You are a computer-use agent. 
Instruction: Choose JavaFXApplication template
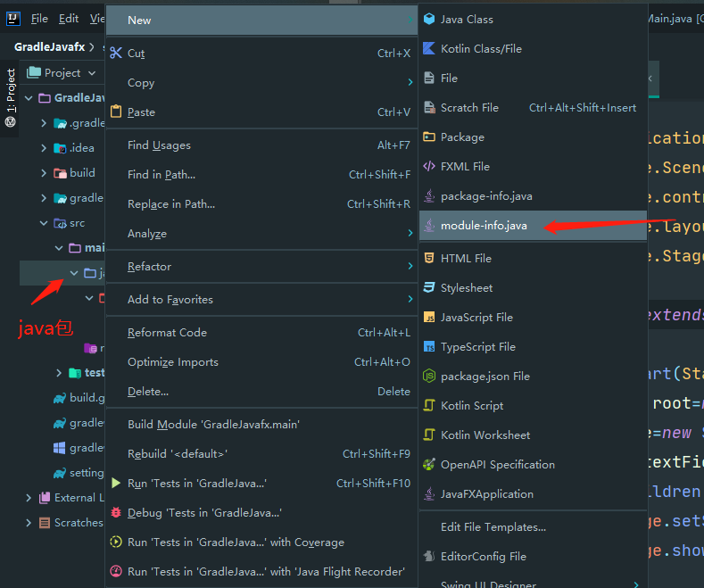[x=533, y=493]
